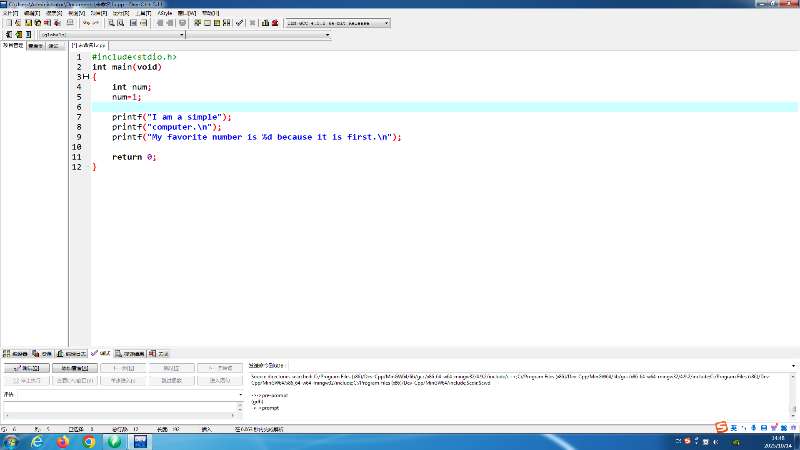
Task: Click the green arrow icon in second toolbar row
Action: 18,35
